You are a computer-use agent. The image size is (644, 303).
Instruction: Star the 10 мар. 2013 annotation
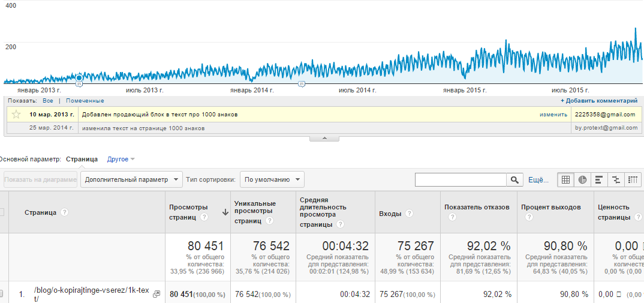(x=16, y=114)
